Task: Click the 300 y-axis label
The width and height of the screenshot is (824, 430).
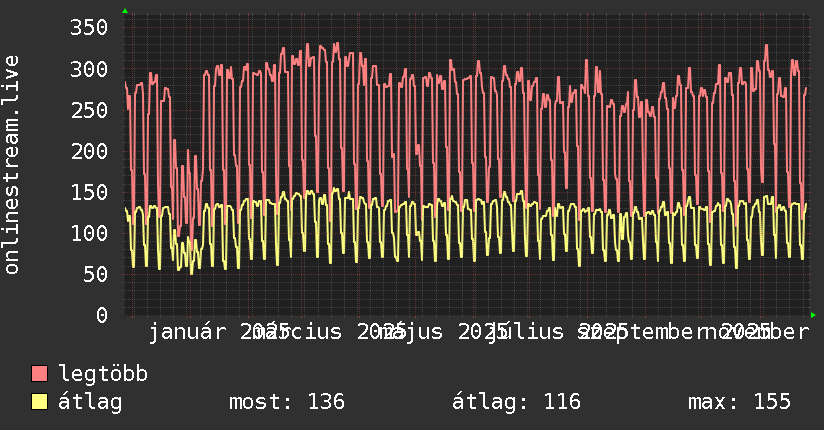Action: tap(89, 69)
